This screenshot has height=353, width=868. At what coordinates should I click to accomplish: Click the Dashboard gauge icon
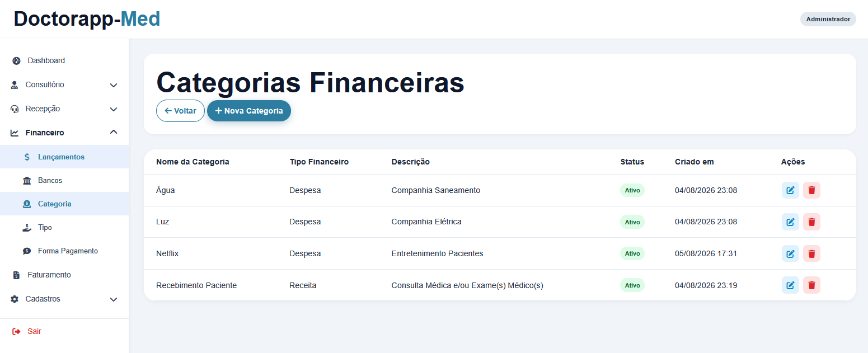pos(16,61)
